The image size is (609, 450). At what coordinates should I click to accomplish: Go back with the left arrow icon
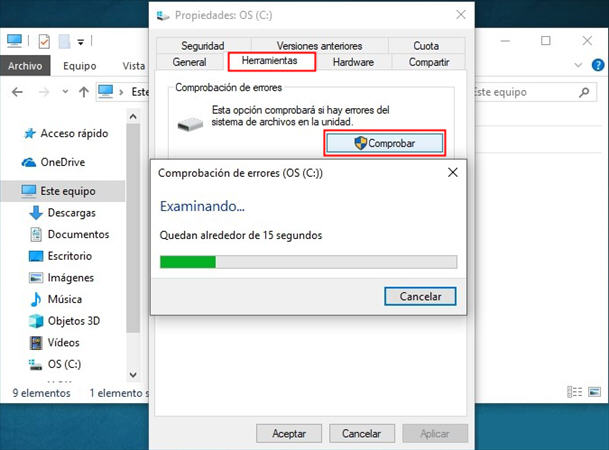point(17,92)
